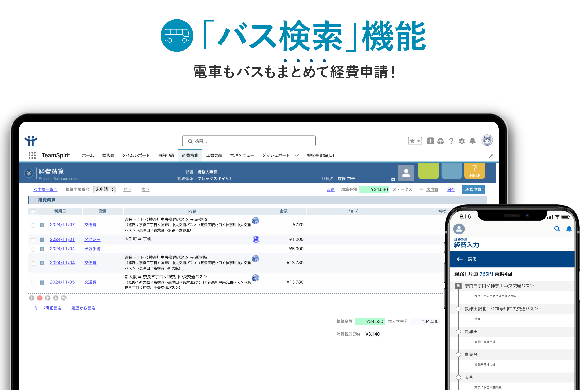This screenshot has width=588, height=390.
Task: Click the move row up arrow icon
Action: click(48, 298)
